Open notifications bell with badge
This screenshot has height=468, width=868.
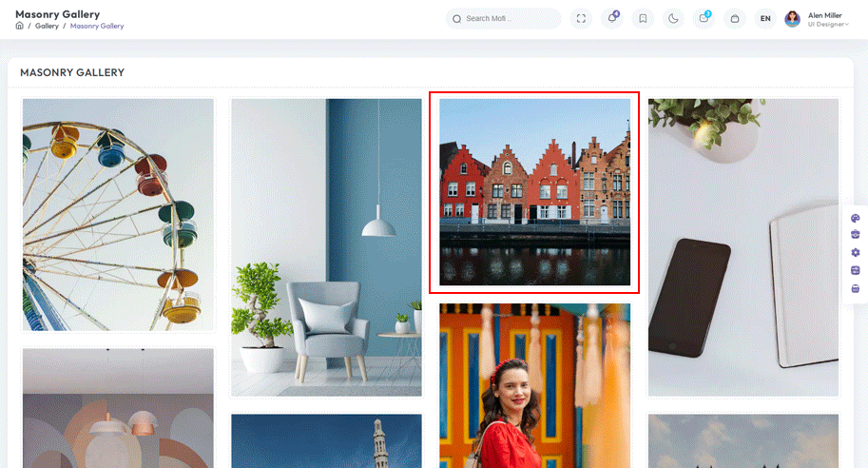612,18
